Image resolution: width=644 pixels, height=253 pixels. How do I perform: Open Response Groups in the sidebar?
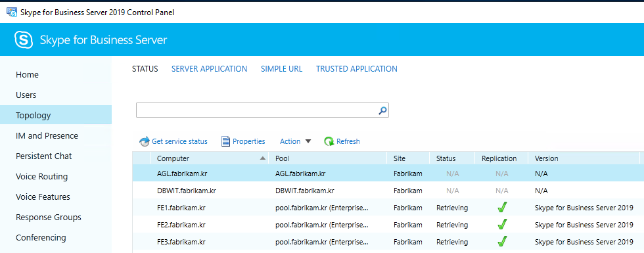click(x=49, y=218)
